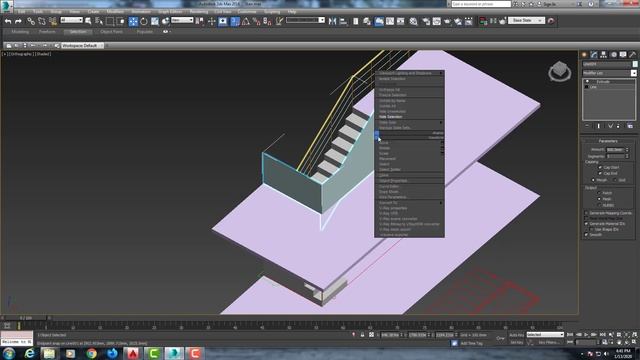640x360 pixels.
Task: Switch to the Freeform ribbon tab
Action: [x=47, y=32]
